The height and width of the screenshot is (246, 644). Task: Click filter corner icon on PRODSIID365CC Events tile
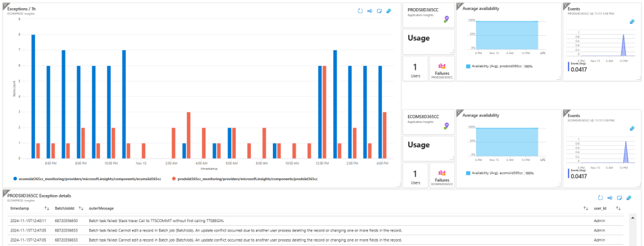pos(565,5)
